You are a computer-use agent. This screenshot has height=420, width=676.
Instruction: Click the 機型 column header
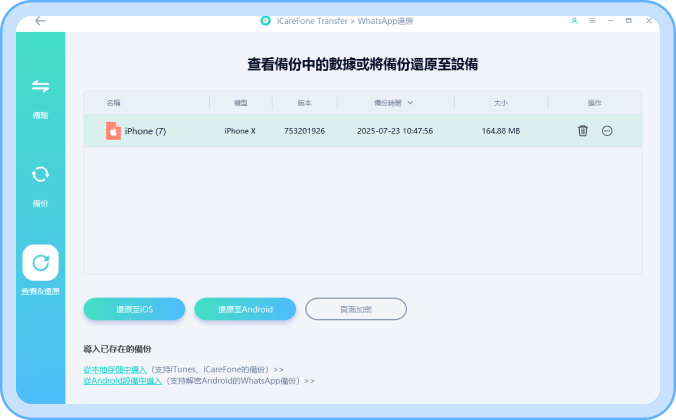pos(241,103)
